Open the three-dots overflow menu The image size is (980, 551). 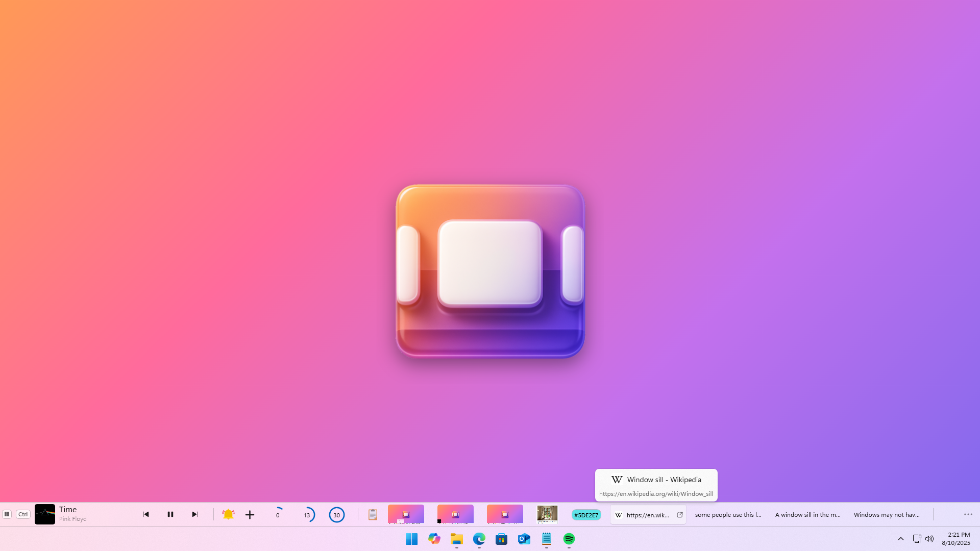coord(968,514)
